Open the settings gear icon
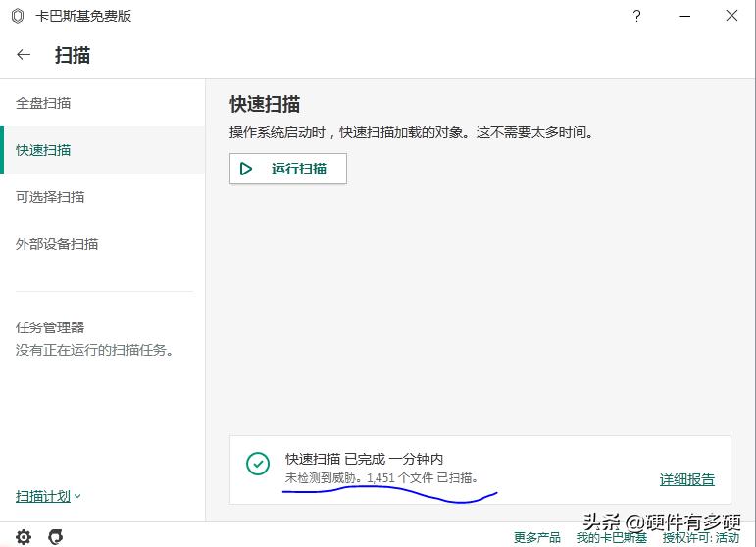The image size is (756, 547). click(x=24, y=536)
